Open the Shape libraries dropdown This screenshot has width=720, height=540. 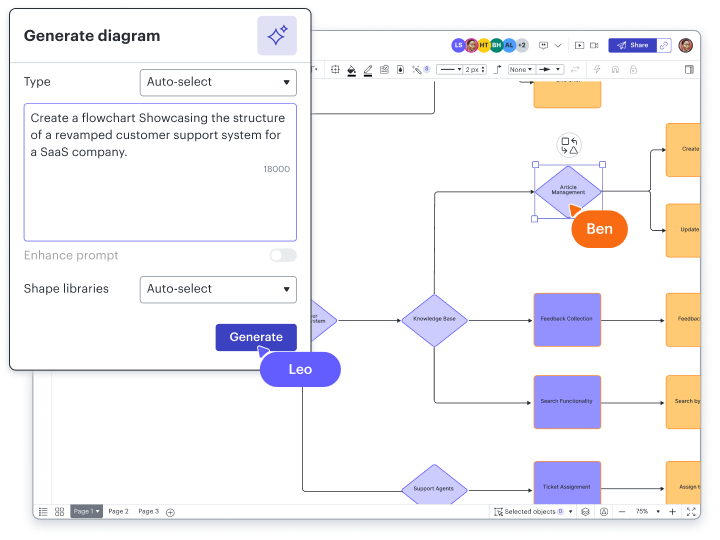(218, 289)
